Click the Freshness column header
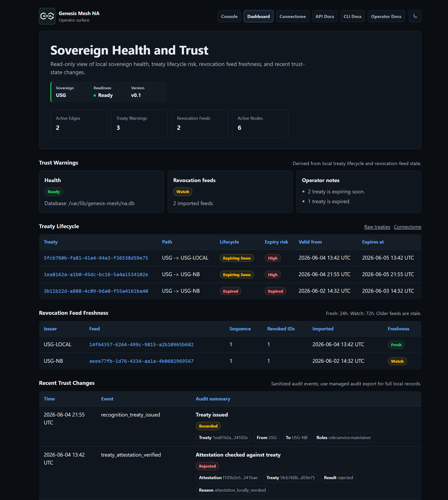 click(x=398, y=329)
